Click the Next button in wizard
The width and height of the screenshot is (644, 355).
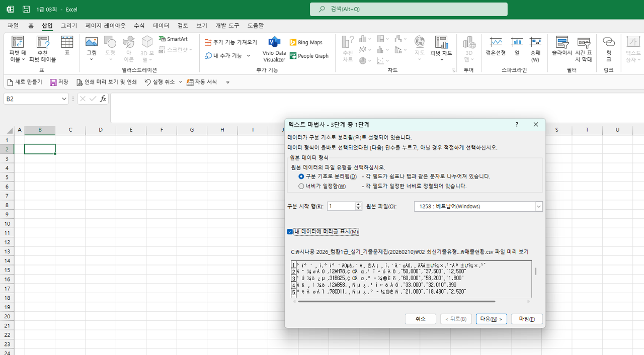(491, 319)
